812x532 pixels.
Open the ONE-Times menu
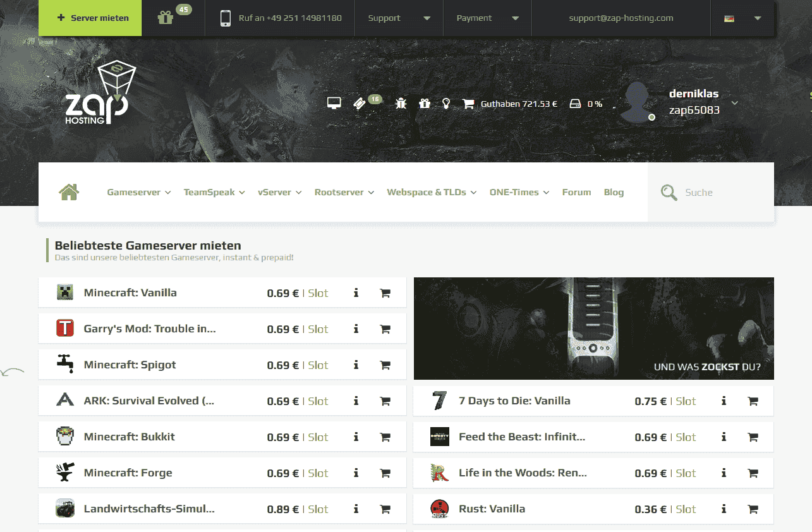[519, 192]
